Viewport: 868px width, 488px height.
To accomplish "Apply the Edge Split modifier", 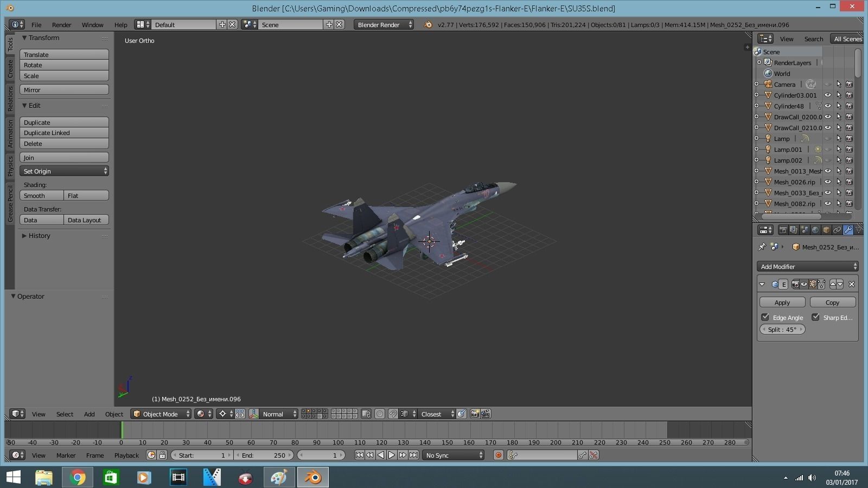I will 782,302.
